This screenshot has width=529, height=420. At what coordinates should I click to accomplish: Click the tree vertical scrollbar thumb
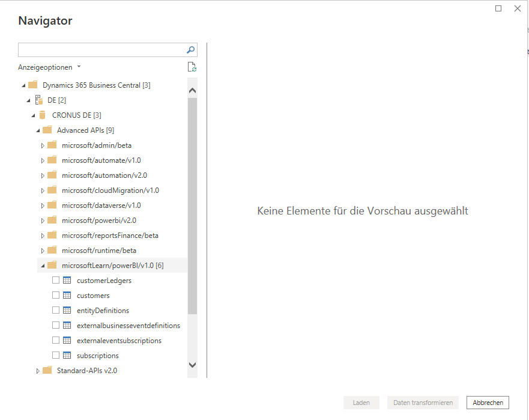coord(192,206)
